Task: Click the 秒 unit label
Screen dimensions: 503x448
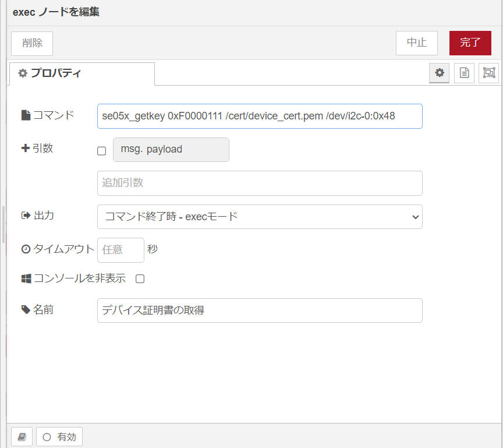Action: pos(153,249)
